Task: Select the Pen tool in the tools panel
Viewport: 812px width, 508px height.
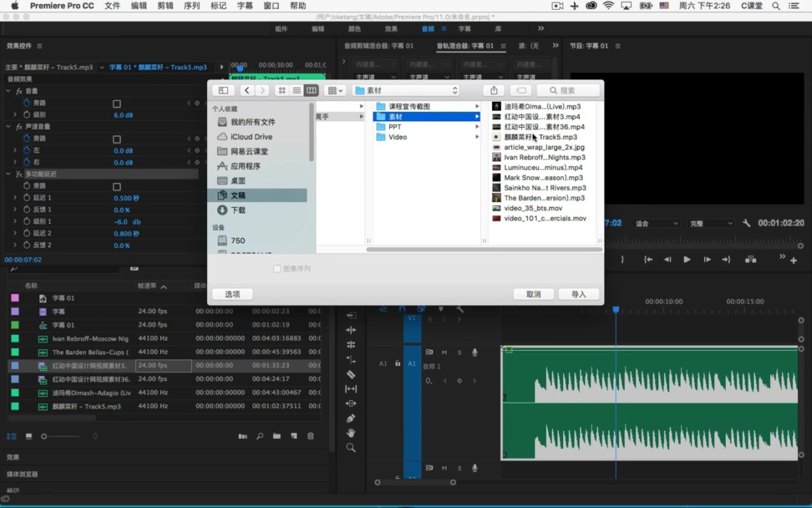Action: pyautogui.click(x=351, y=418)
